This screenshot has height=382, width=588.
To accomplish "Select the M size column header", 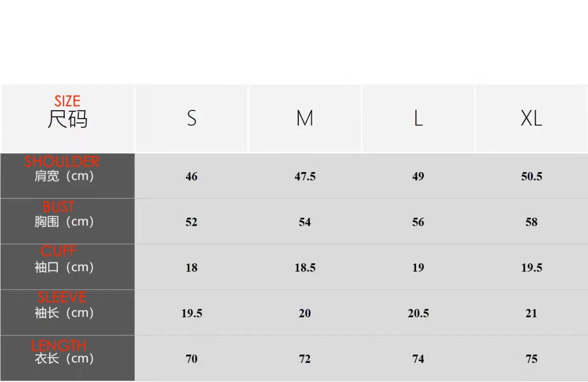I will [305, 118].
